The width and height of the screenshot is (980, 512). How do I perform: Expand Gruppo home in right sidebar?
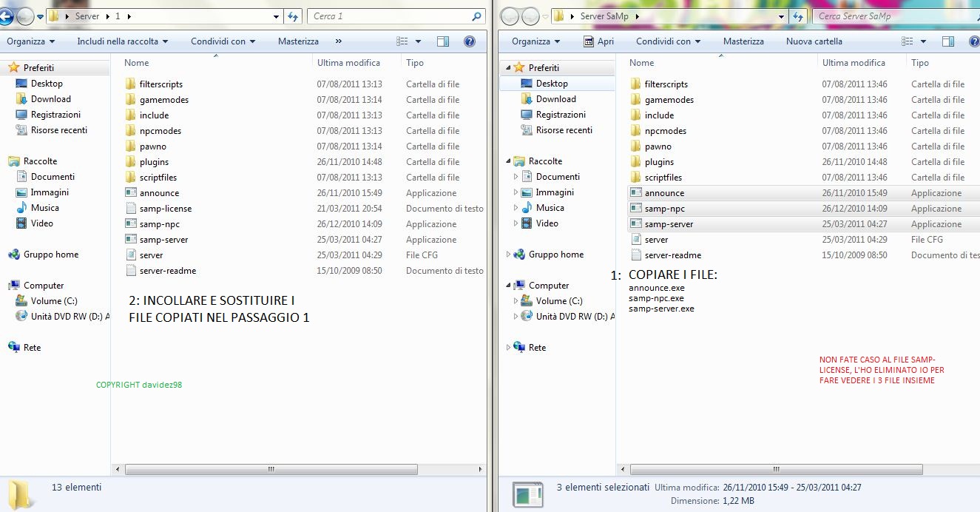[508, 255]
